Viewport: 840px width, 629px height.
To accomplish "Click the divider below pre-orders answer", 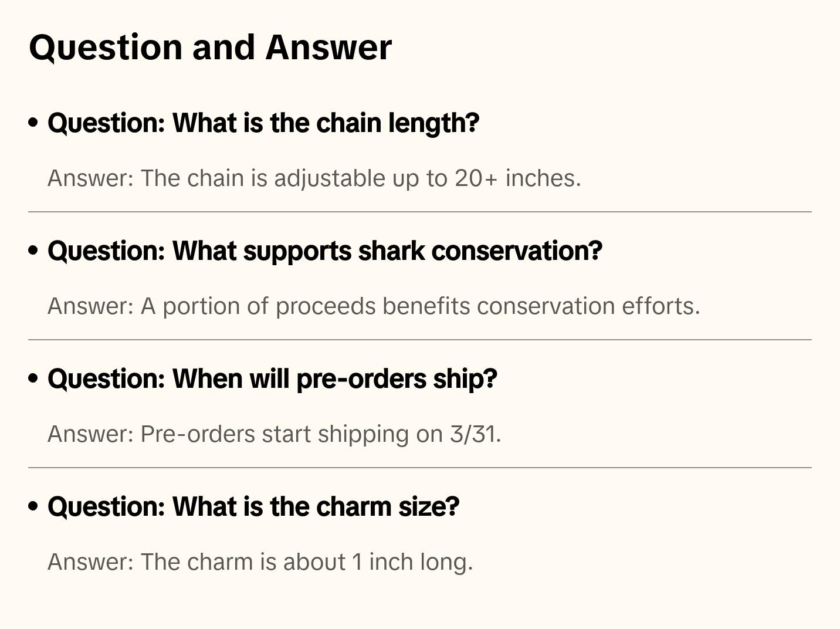I will click(420, 468).
